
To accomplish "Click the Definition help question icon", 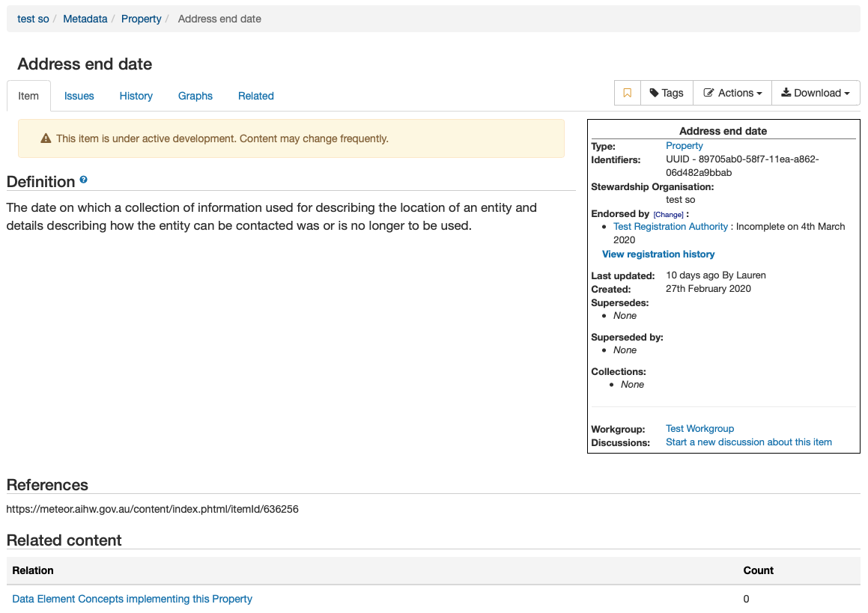I will tap(84, 180).
